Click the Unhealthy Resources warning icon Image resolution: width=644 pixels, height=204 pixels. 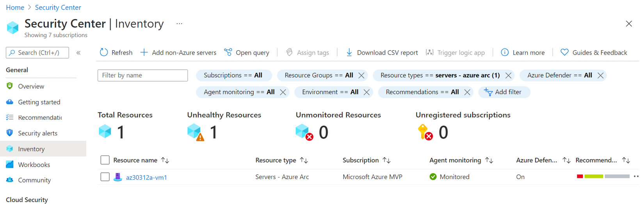[x=196, y=132]
